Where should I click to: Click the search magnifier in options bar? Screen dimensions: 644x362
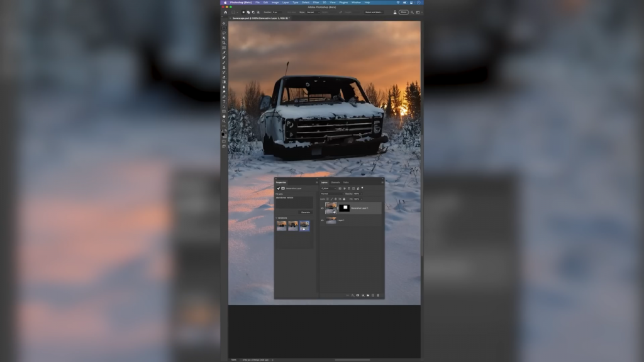(412, 13)
